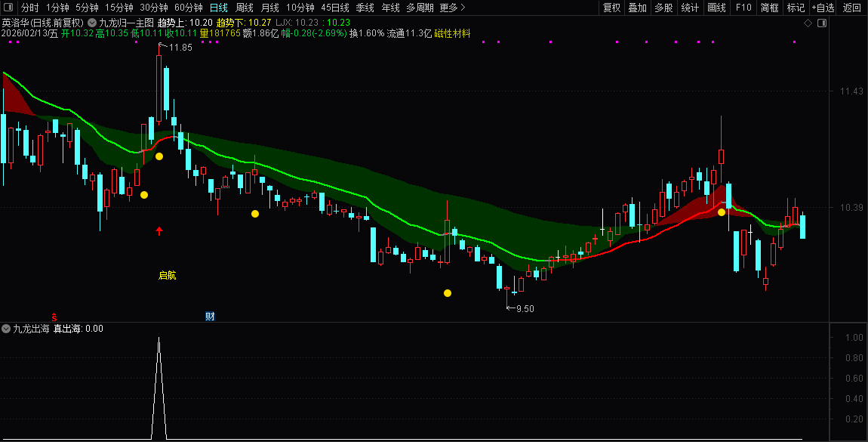Click the 趋势下: 10.27 indicator value
The width and height of the screenshot is (868, 442).
(244, 23)
